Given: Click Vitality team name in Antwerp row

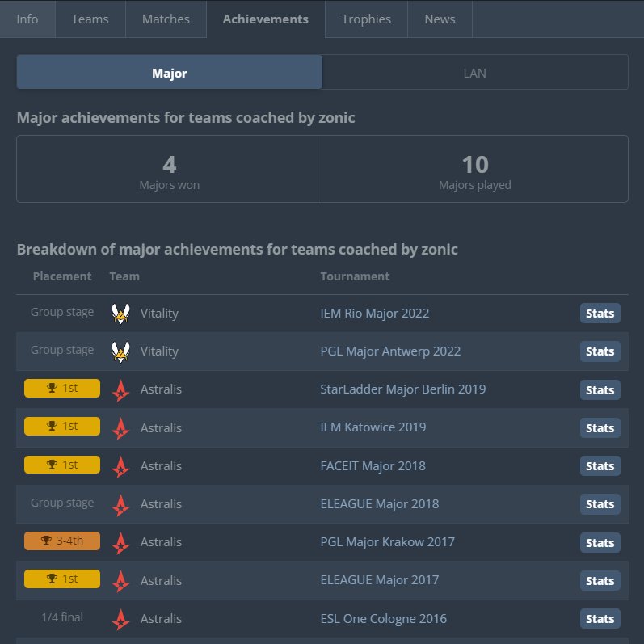Looking at the screenshot, I should (159, 351).
